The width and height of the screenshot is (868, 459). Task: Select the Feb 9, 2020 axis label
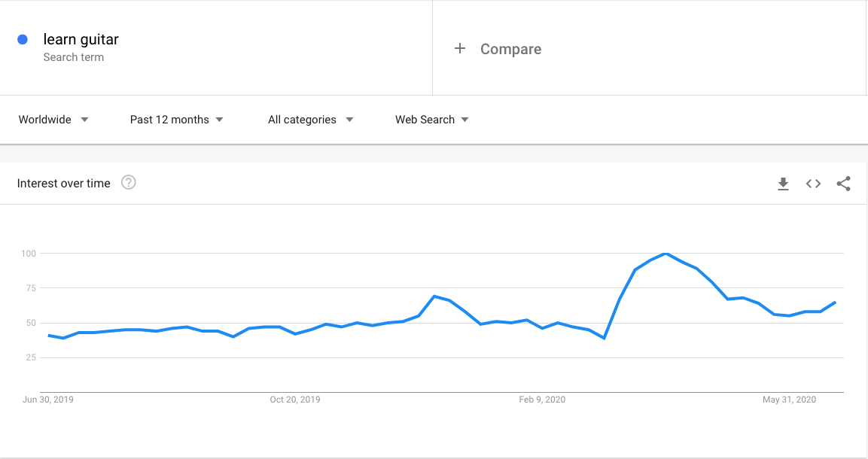click(542, 400)
